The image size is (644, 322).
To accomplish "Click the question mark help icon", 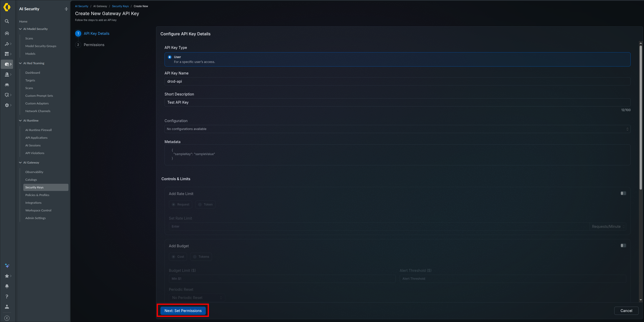I will point(7,297).
